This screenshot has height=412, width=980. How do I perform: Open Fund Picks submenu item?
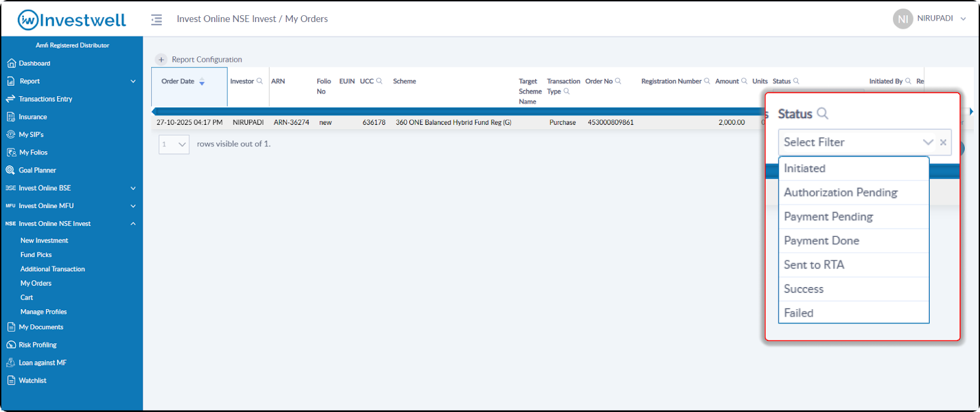point(36,255)
